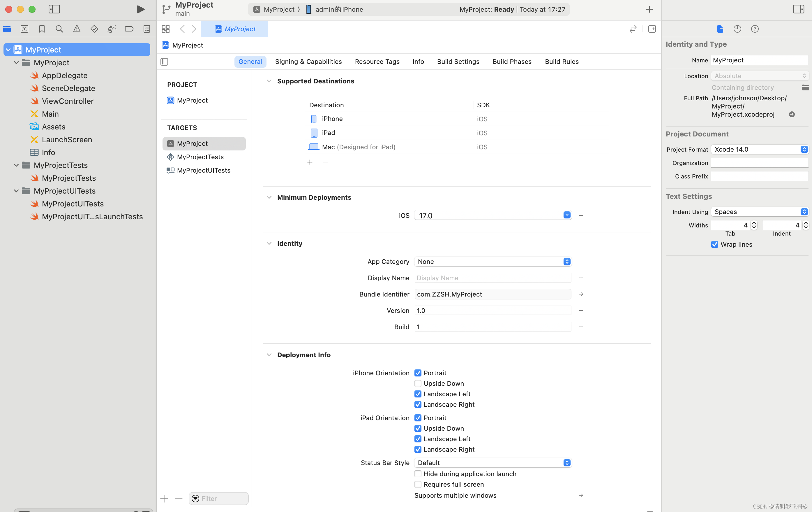812x512 pixels.
Task: Select the Issue navigator icon
Action: (77, 28)
